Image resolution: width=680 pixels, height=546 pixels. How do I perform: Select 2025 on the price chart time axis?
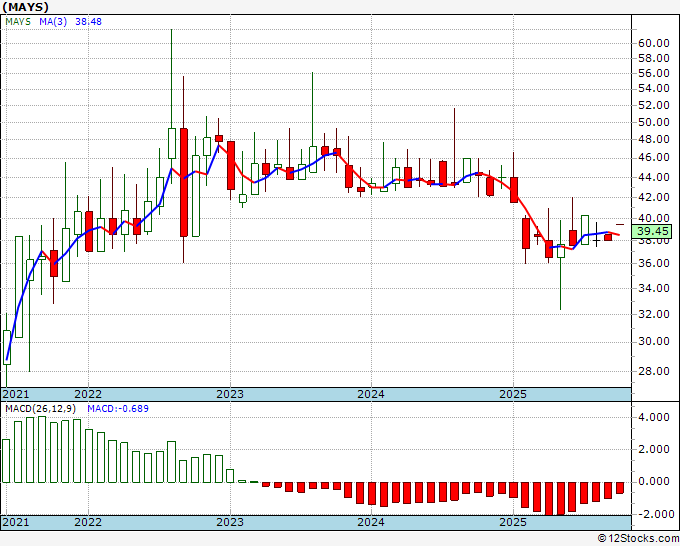point(512,394)
